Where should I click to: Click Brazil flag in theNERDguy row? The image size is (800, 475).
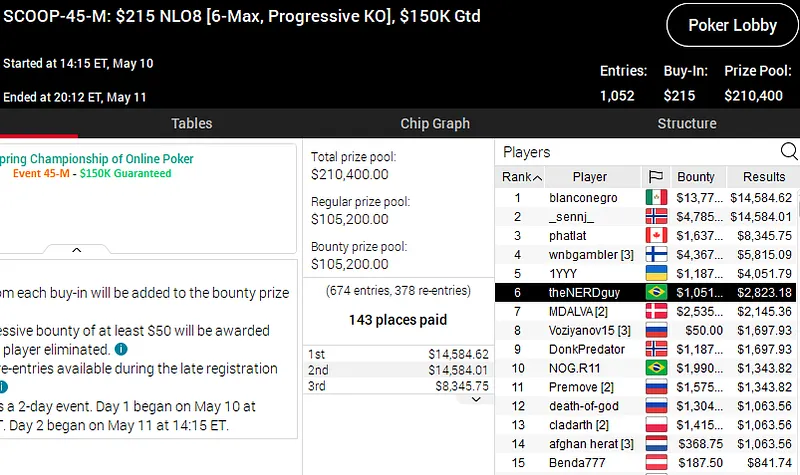coord(656,293)
